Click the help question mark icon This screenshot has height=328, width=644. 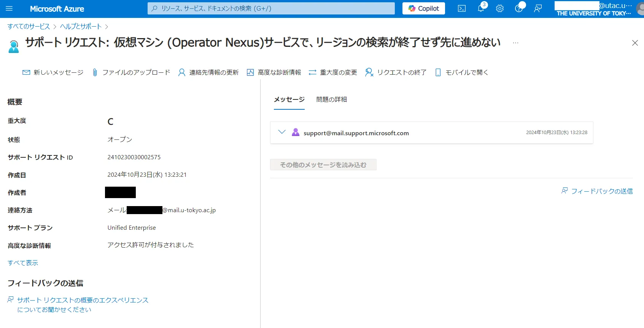[518, 8]
